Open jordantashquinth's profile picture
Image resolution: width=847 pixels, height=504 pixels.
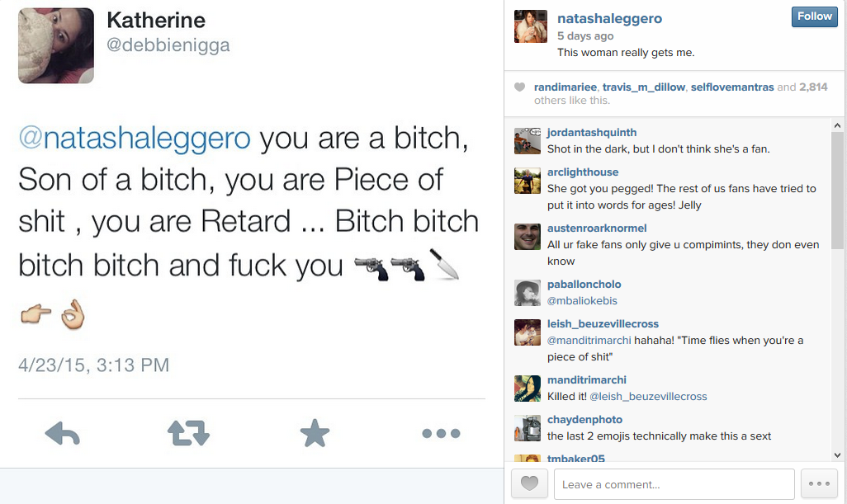click(528, 141)
